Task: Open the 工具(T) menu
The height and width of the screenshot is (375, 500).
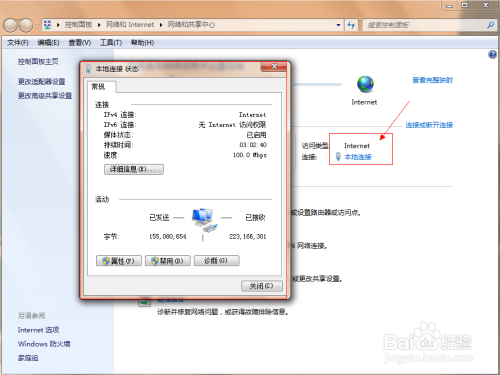Action: (111, 43)
